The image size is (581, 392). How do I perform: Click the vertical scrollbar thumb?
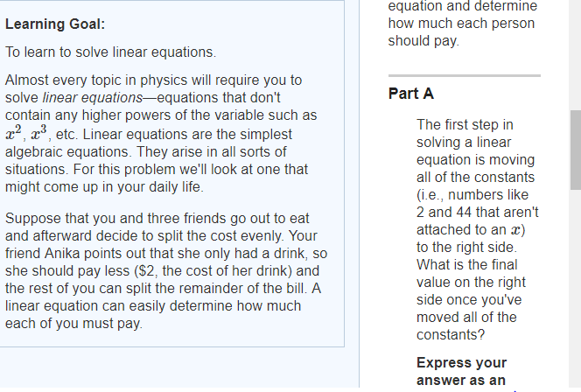pyautogui.click(x=576, y=150)
